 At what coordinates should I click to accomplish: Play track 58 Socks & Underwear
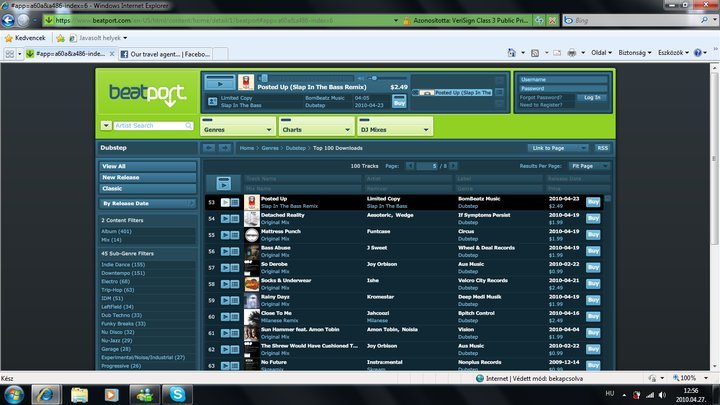225,284
